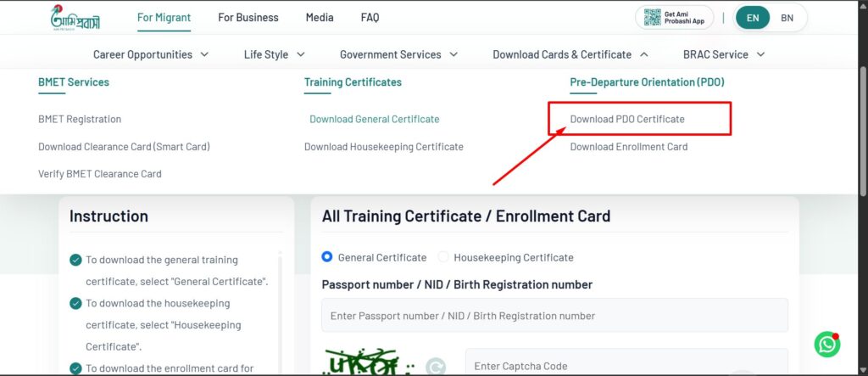This screenshot has height=376, width=868.
Task: Open the WhatsApp chat bubble
Action: pyautogui.click(x=826, y=344)
